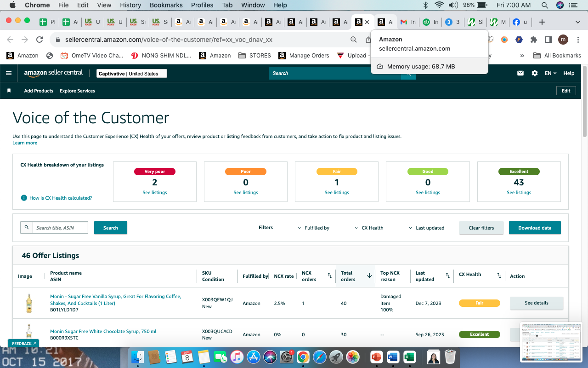
Task: Open Microsoft Excel from the Dock
Action: (409, 357)
